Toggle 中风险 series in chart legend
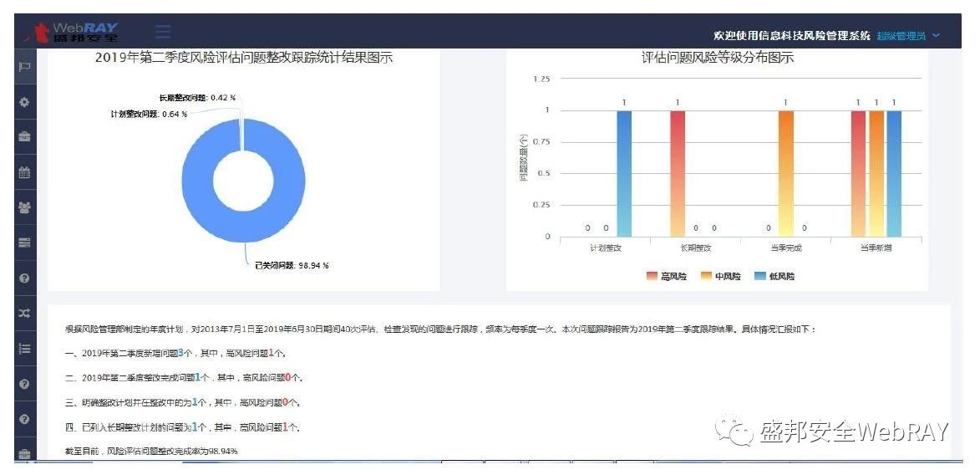The image size is (980, 475). point(721,276)
